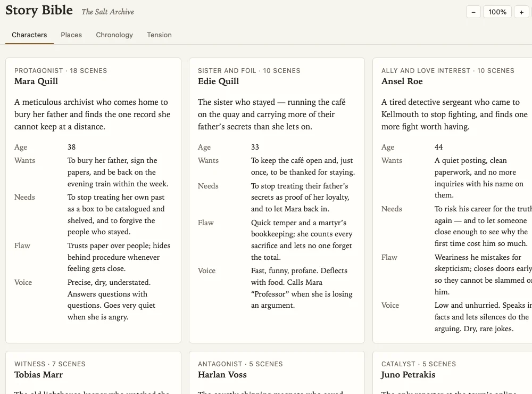
Task: Click the Voice label in Edie Quill's card
Action: (206, 270)
